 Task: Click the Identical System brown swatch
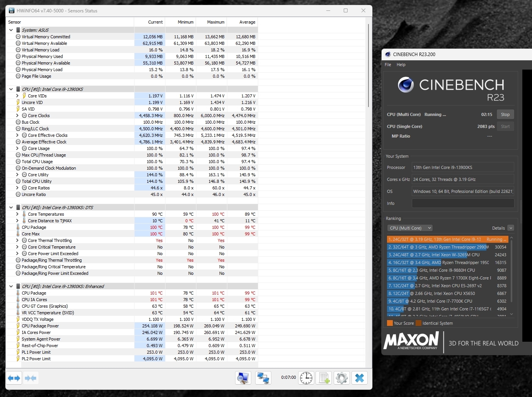418,323
